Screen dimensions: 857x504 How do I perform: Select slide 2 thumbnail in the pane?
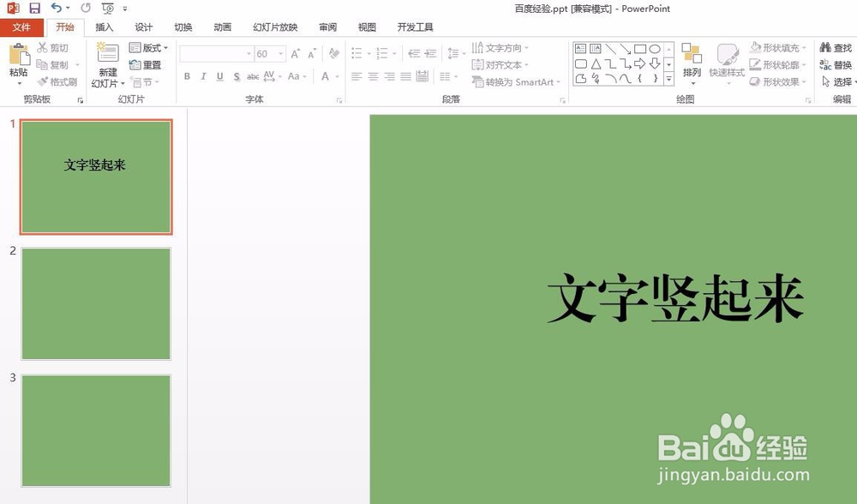coord(95,304)
